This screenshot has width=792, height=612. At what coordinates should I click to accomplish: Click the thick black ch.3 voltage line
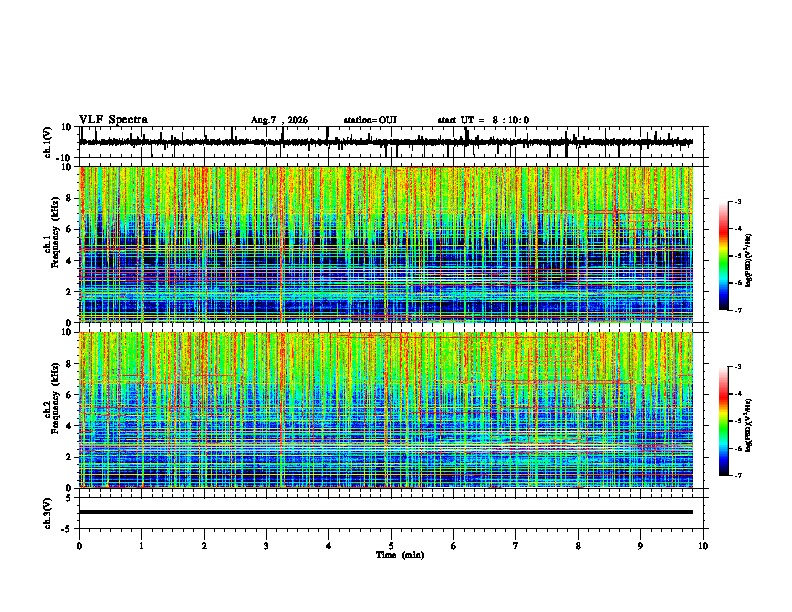tap(386, 512)
